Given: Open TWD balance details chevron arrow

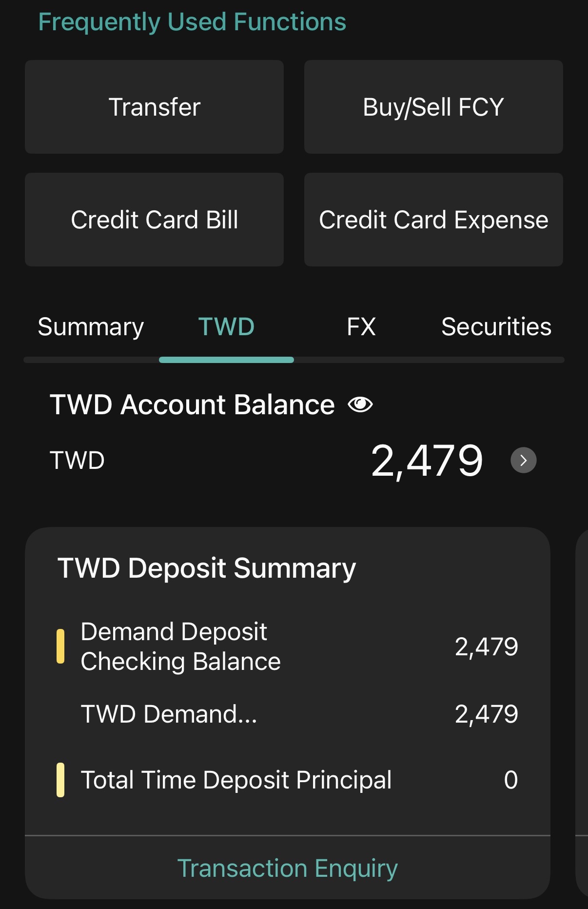Looking at the screenshot, I should (523, 460).
